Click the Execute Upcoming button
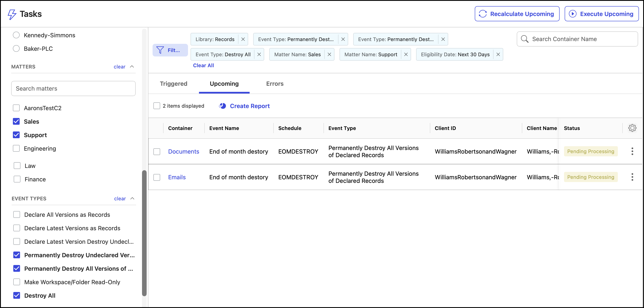 click(602, 14)
